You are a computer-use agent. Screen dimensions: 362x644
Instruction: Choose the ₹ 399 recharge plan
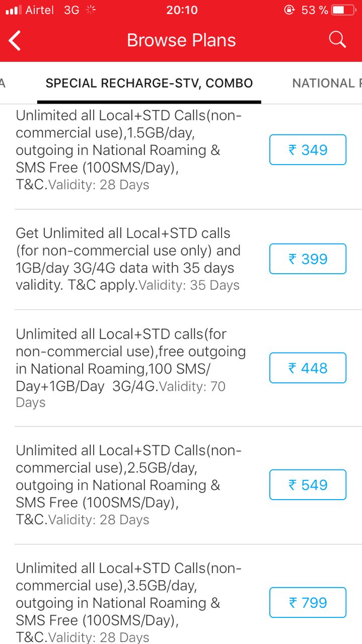[x=308, y=259]
